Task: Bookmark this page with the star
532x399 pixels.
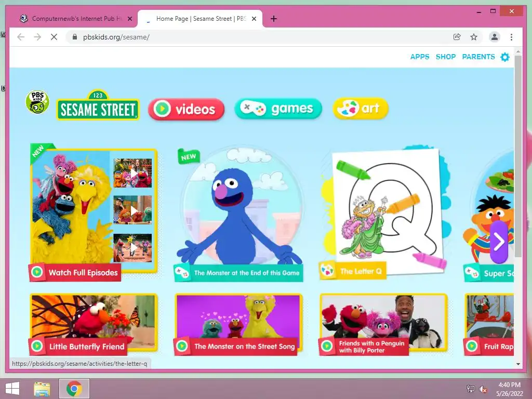Action: click(x=474, y=37)
